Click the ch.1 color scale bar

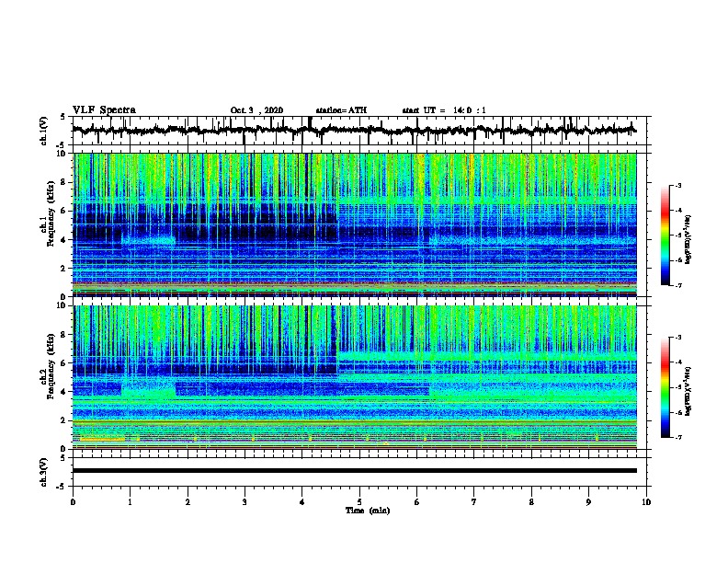point(665,236)
